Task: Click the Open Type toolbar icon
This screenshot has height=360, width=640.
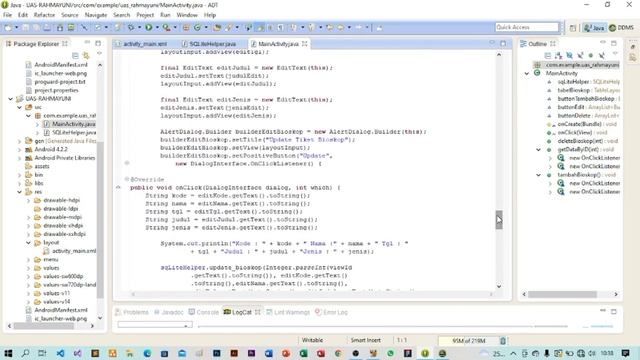Action: 218,27
